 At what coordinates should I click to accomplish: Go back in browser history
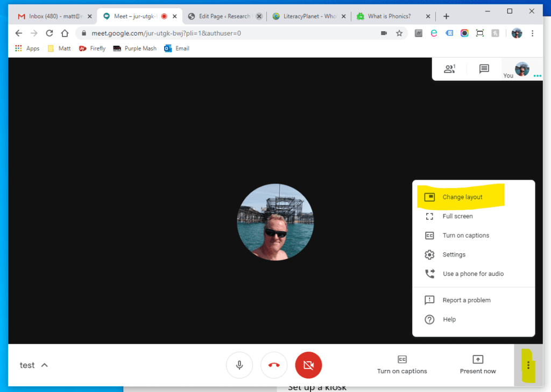(19, 33)
